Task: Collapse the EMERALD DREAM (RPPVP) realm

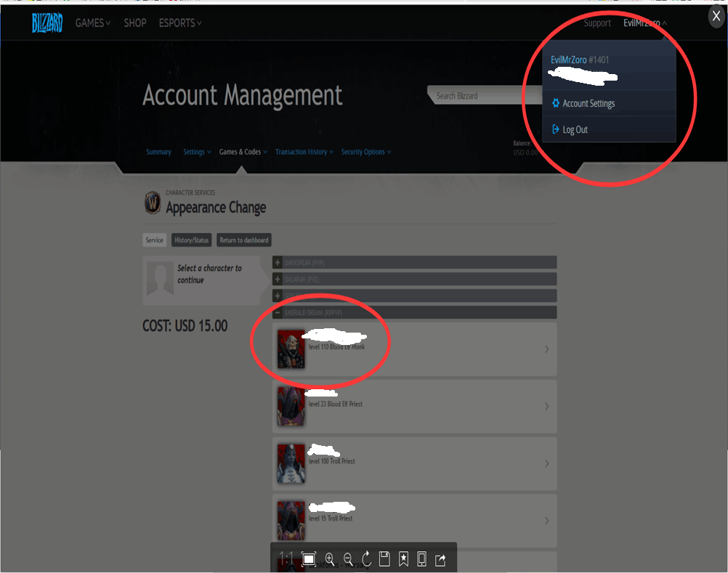Action: tap(415, 313)
